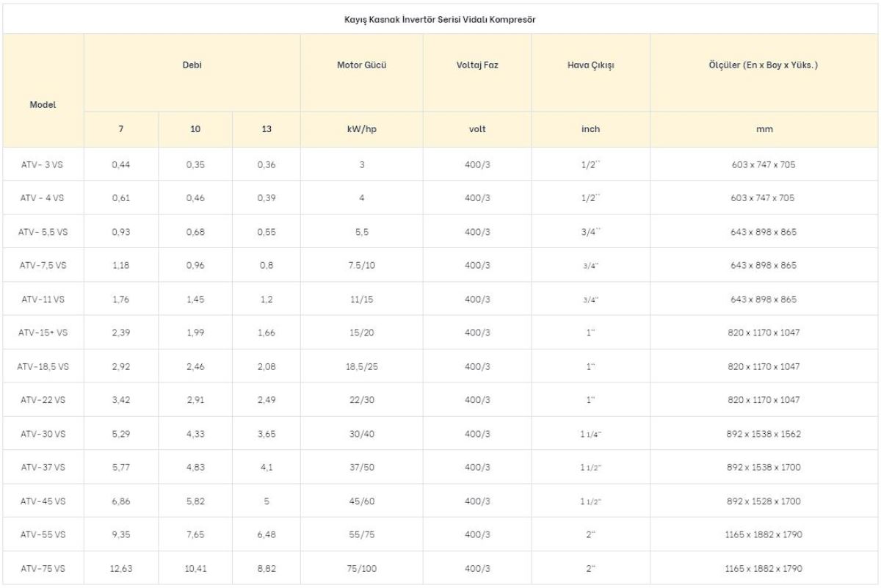Select the ATV- 3 VS model cell
Screen dimensions: 881x588
pyautogui.click(x=43, y=164)
